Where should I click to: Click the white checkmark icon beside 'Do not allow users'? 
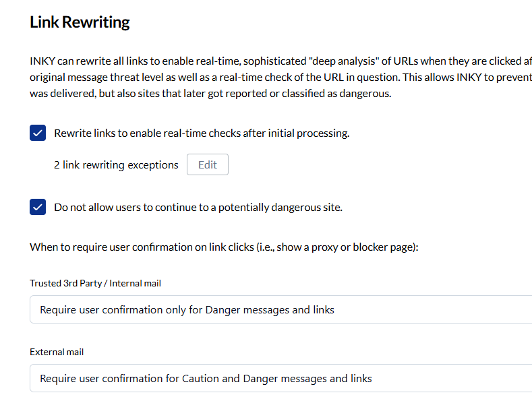click(x=38, y=207)
